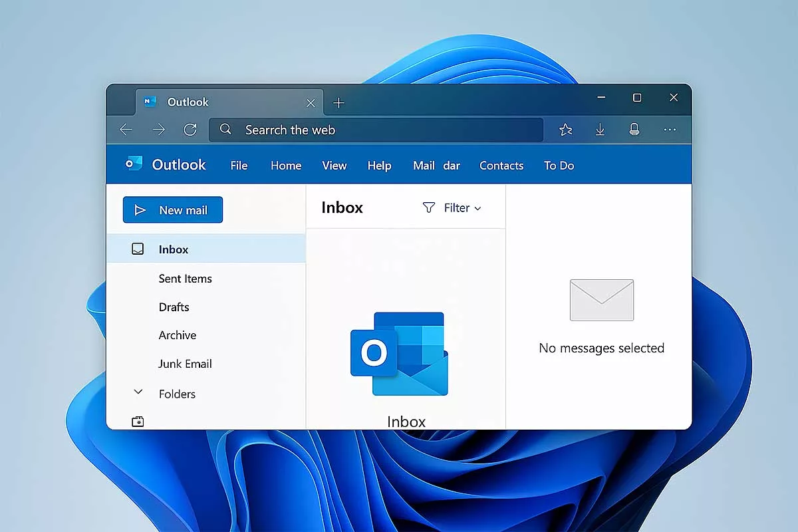Open the File menu
This screenshot has height=532, width=798.
click(239, 166)
